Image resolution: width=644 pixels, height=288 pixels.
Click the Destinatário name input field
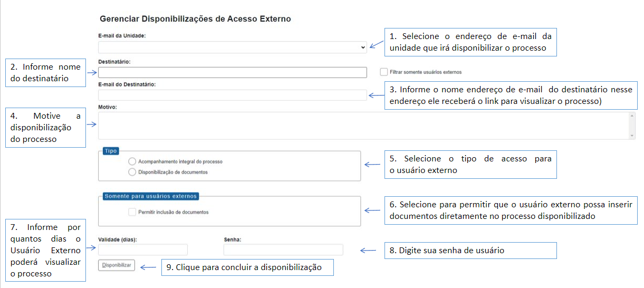[x=233, y=72]
